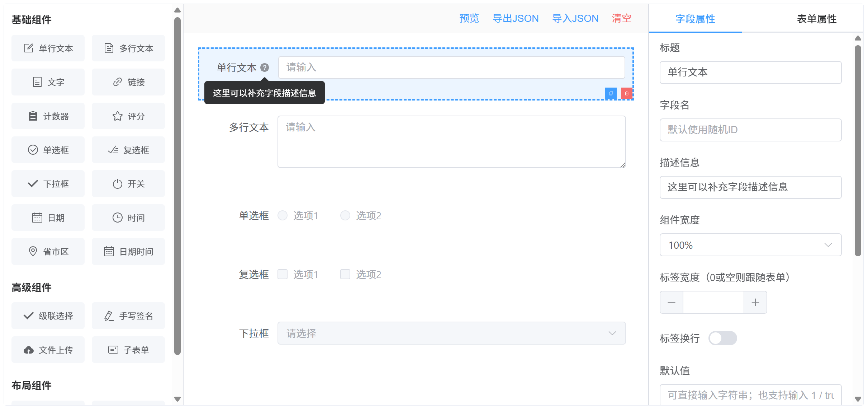This screenshot has width=868, height=411.
Task: Switch to the 字段属性 tab
Action: [695, 19]
